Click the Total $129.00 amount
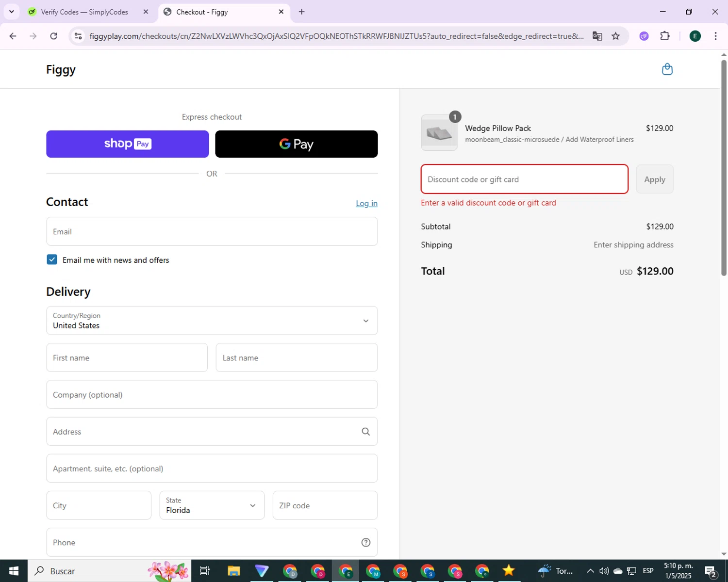 [655, 271]
